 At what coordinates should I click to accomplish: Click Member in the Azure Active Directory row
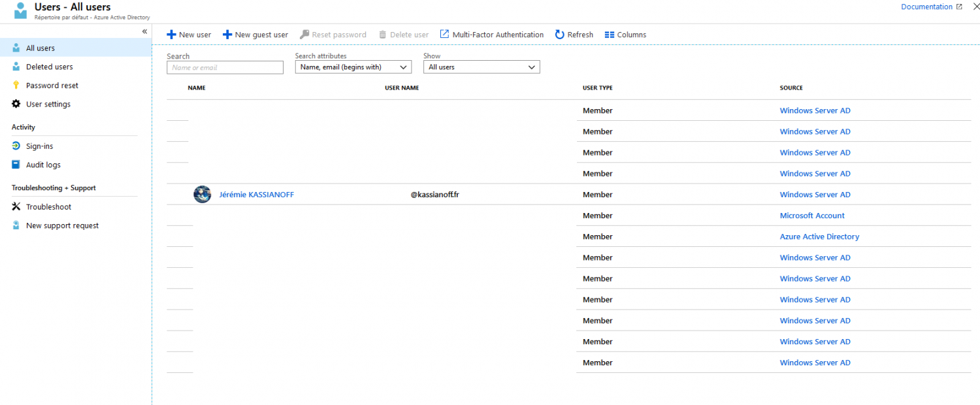pos(598,236)
